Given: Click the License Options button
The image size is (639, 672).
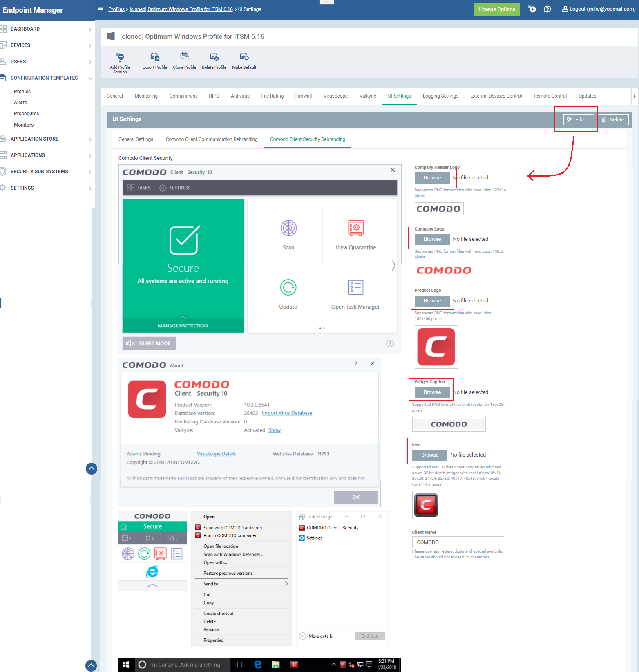Looking at the screenshot, I should [497, 9].
